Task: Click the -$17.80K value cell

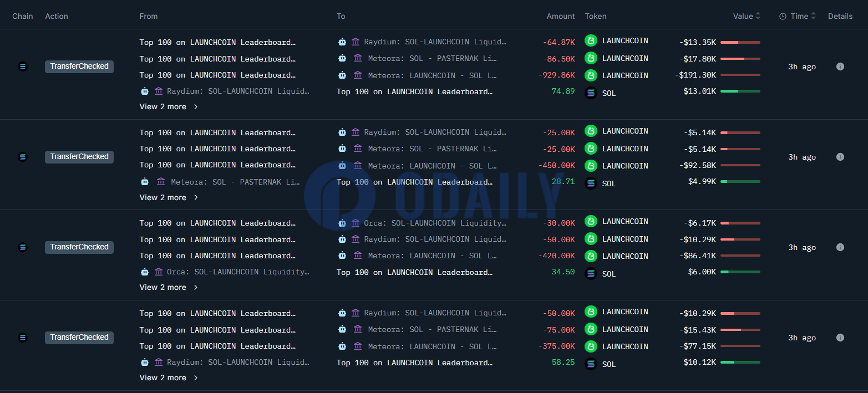Action: pyautogui.click(x=698, y=58)
